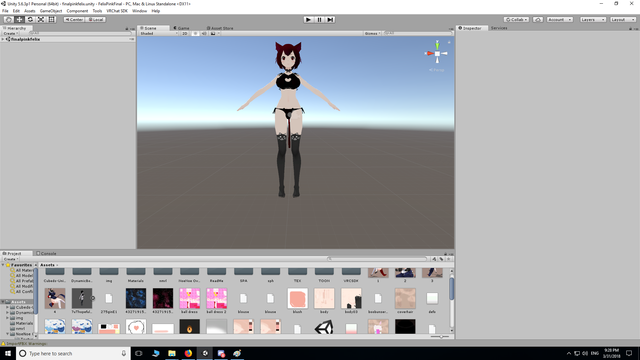The height and width of the screenshot is (360, 640).
Task: Open the GameObject menu
Action: 51,11
